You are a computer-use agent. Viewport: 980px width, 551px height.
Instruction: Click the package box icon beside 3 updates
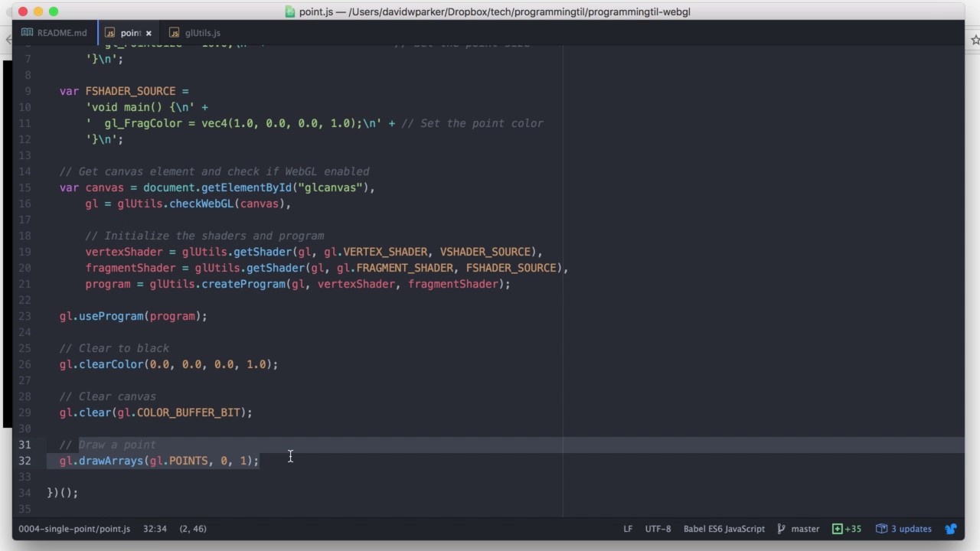tap(881, 529)
